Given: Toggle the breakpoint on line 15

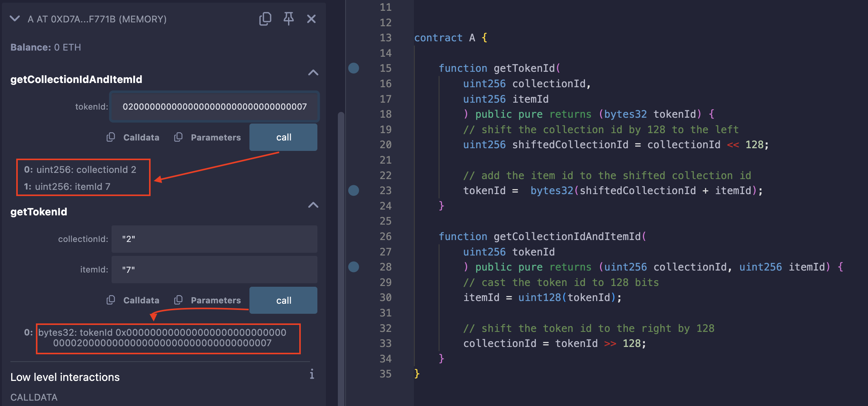Looking at the screenshot, I should click(353, 68).
